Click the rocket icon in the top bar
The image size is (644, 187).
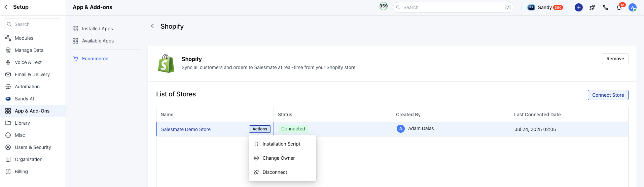tap(592, 7)
